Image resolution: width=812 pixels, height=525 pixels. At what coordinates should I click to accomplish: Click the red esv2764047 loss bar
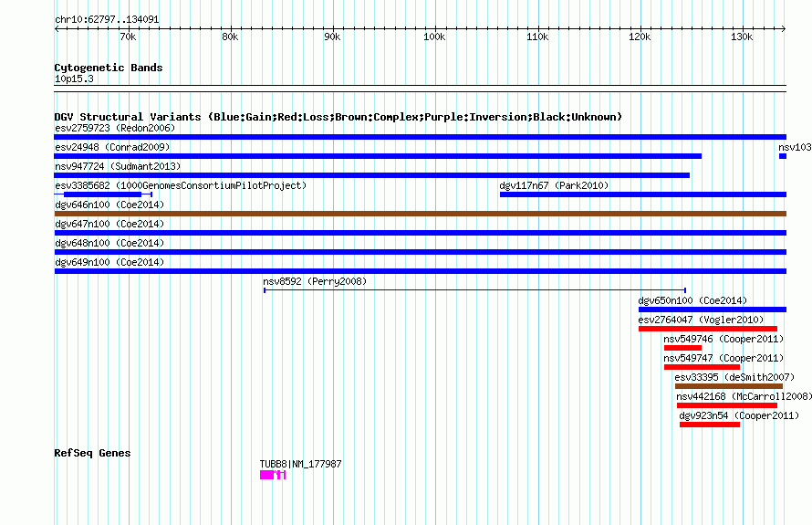pos(708,329)
